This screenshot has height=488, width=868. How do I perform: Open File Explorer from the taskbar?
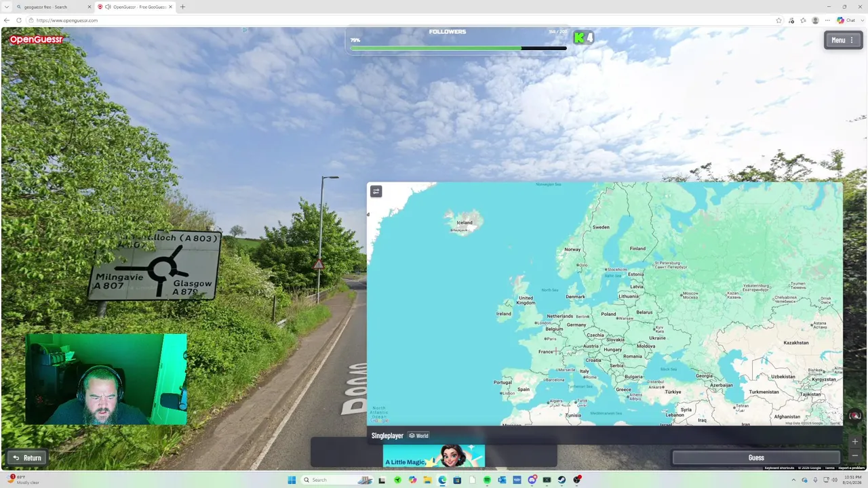coord(427,480)
